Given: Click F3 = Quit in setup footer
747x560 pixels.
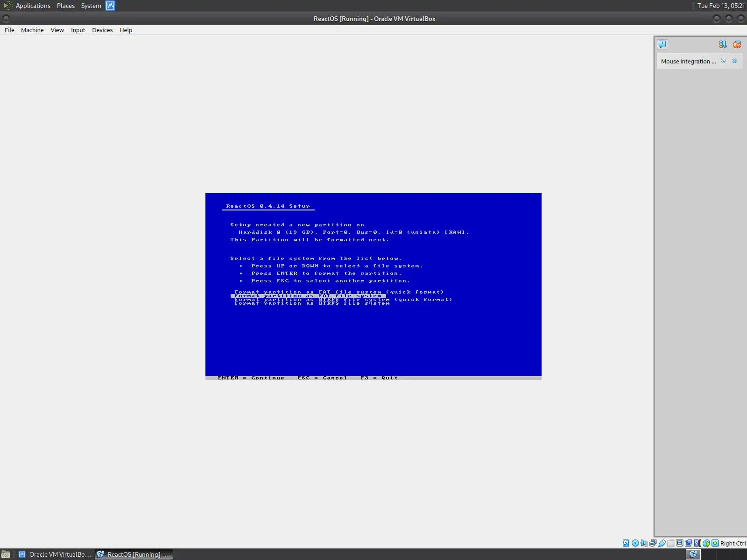Looking at the screenshot, I should click(379, 378).
